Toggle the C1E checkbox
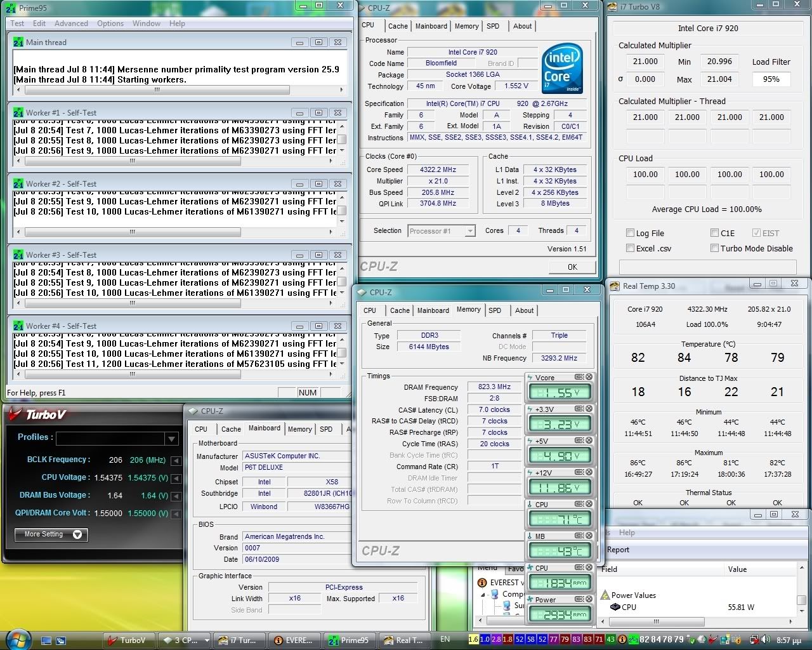 click(x=715, y=233)
